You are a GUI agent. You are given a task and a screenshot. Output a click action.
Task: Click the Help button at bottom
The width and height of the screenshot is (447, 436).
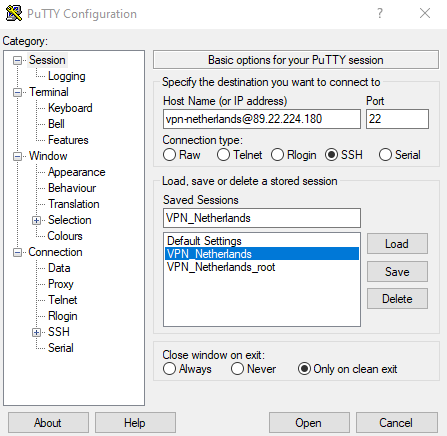tap(135, 423)
